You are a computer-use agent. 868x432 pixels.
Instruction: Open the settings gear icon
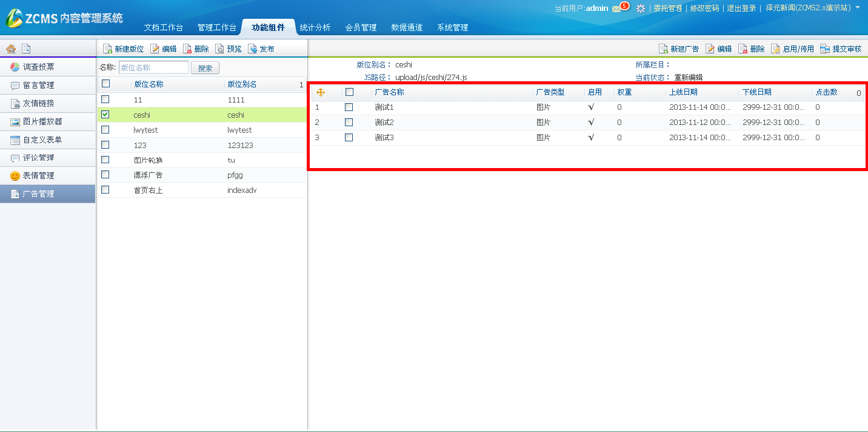(x=641, y=8)
